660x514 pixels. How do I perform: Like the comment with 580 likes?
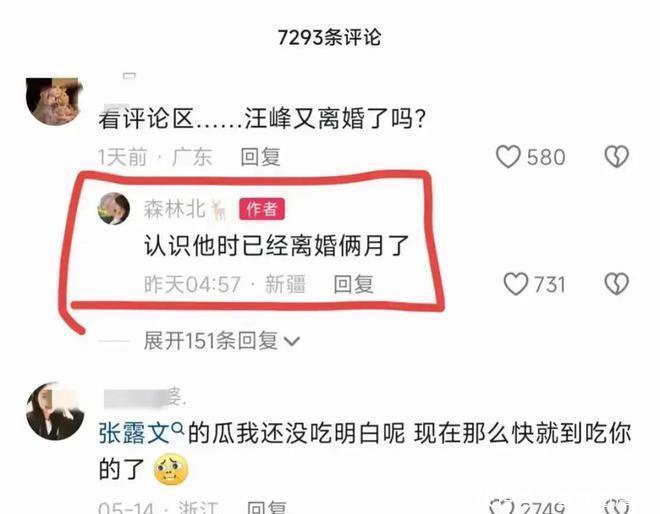coord(508,157)
